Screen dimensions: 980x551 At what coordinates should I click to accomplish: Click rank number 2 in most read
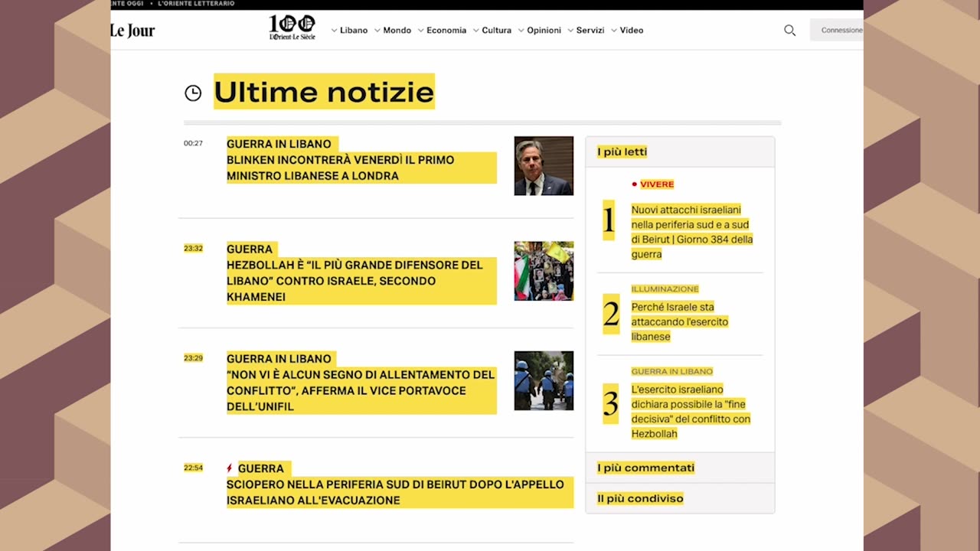click(x=611, y=314)
